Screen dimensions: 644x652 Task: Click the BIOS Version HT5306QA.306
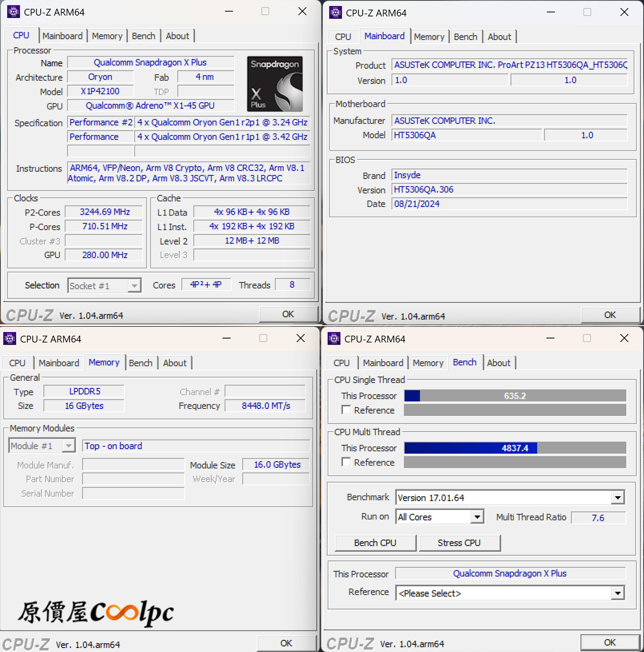tap(510, 189)
